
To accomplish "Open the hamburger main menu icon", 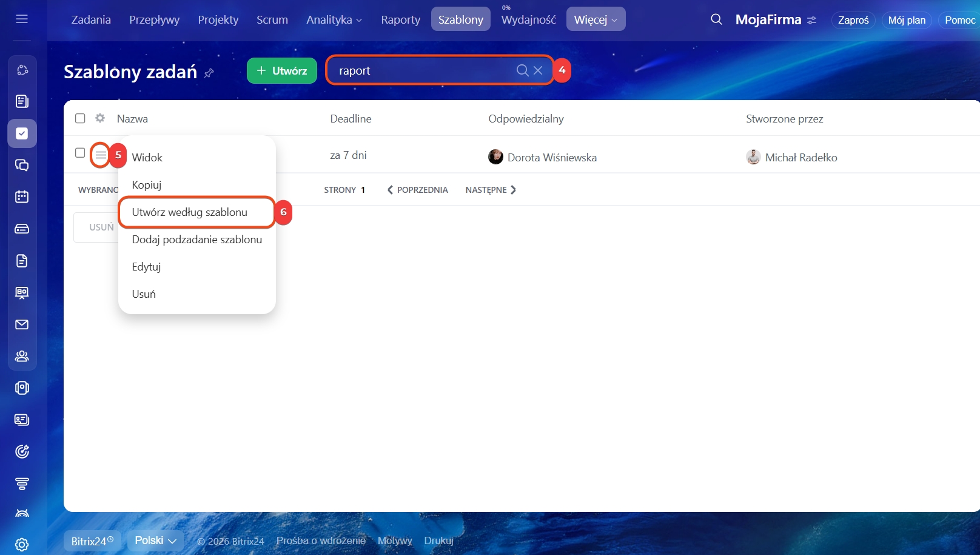I will pyautogui.click(x=22, y=19).
